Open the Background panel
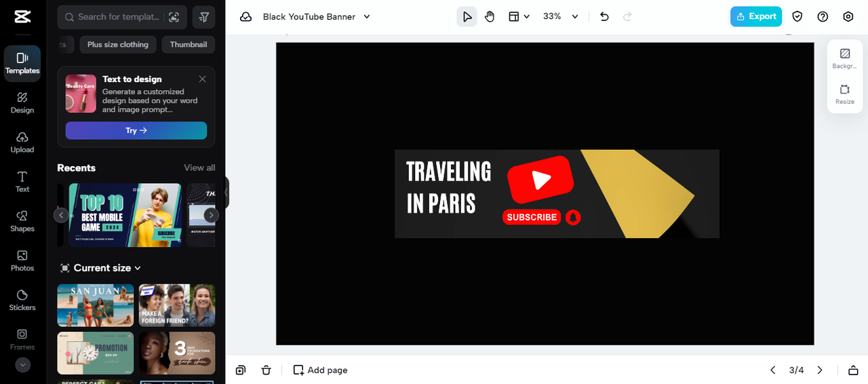Screen dimensions: 868x384 pyautogui.click(x=844, y=58)
